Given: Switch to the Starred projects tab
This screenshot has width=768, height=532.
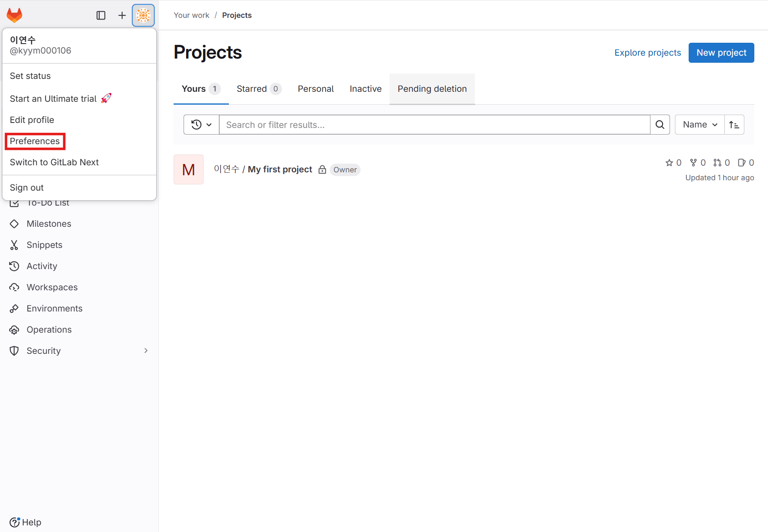Looking at the screenshot, I should pos(251,88).
